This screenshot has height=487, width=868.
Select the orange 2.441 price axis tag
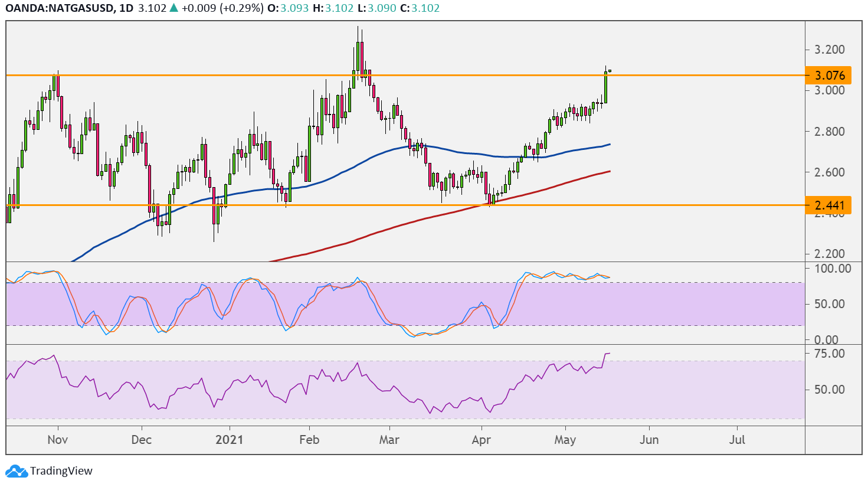point(829,205)
